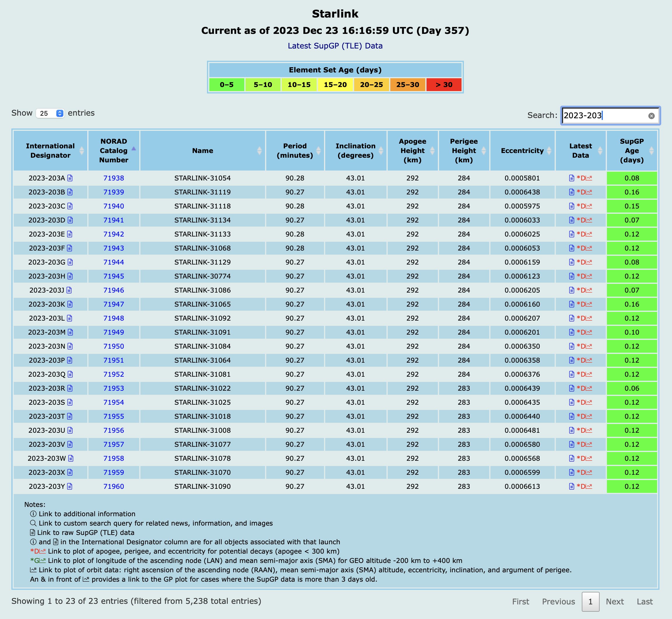Click the red > 30 age legend swatch

[444, 85]
